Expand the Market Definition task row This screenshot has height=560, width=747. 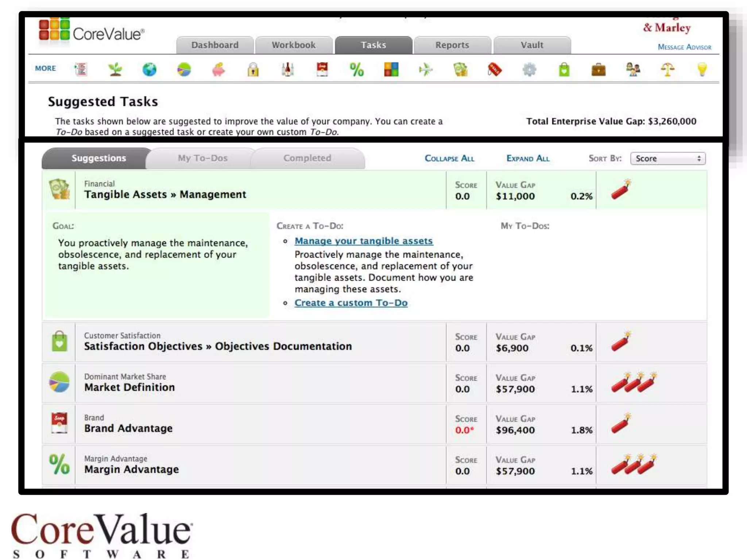129,387
